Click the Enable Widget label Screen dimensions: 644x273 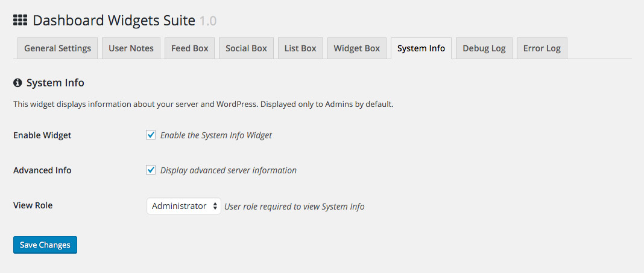pyautogui.click(x=42, y=135)
